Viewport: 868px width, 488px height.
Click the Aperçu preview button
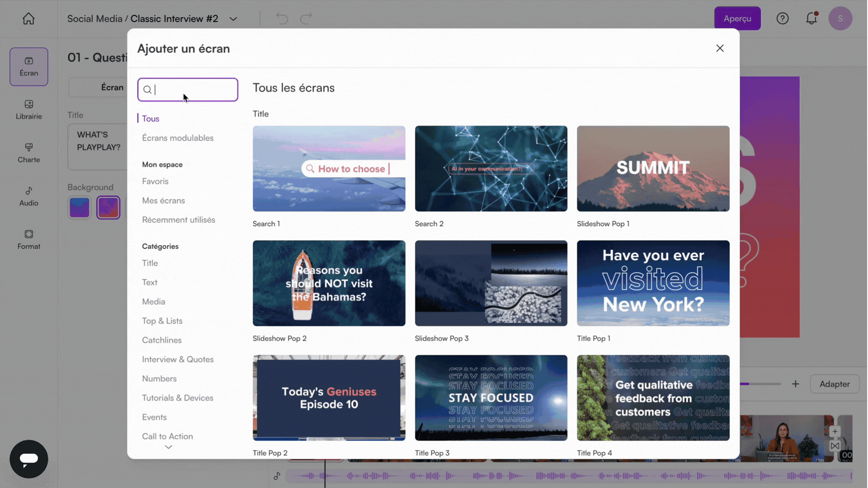click(737, 19)
